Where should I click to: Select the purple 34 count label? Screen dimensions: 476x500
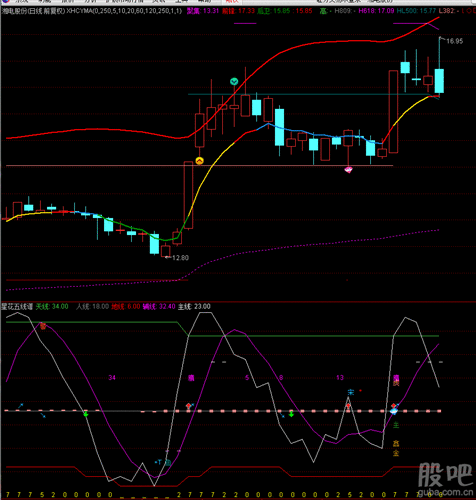coord(112,378)
